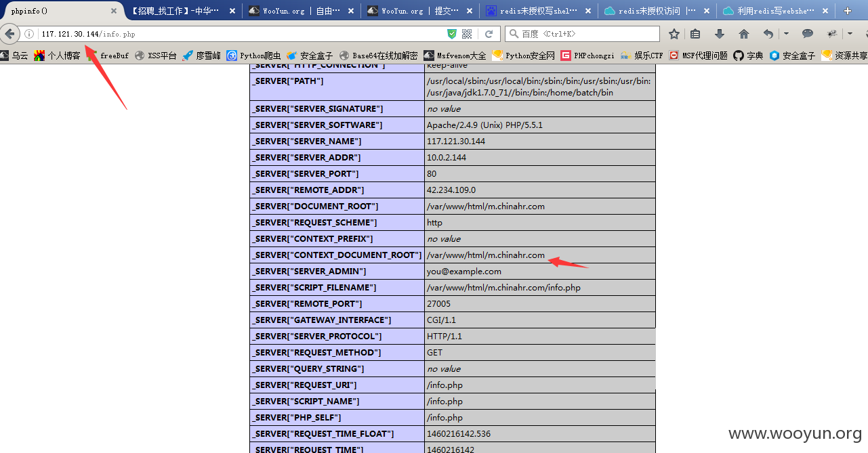Select the _SERVER["SERVER_ADDR"] key cell
The width and height of the screenshot is (868, 453).
coord(337,157)
